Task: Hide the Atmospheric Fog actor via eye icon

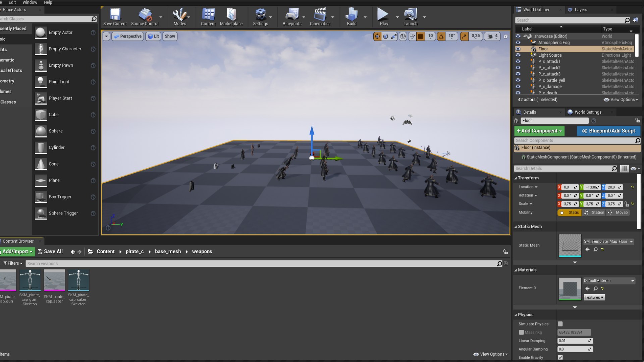Action: point(518,43)
